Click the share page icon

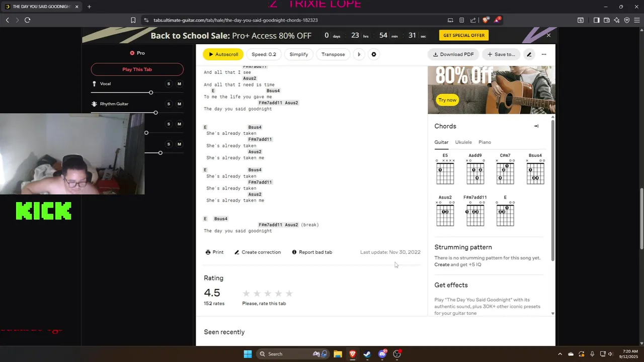[x=473, y=20]
